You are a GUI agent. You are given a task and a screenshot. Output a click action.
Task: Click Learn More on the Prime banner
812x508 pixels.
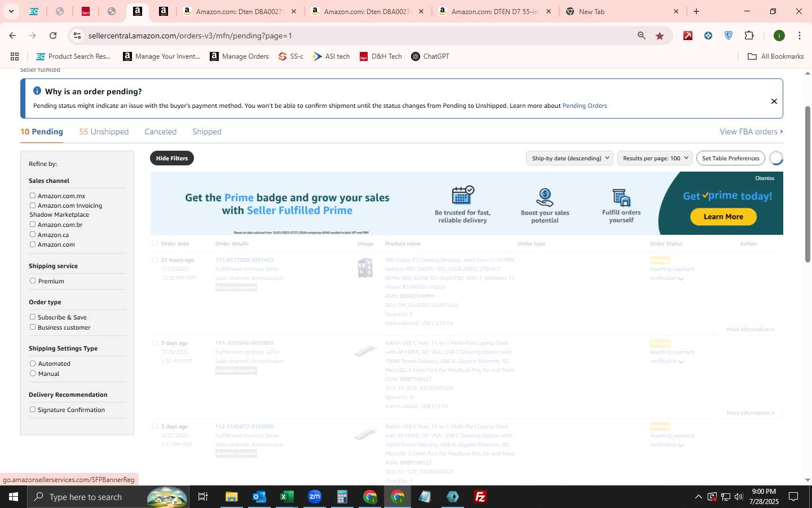(x=723, y=217)
